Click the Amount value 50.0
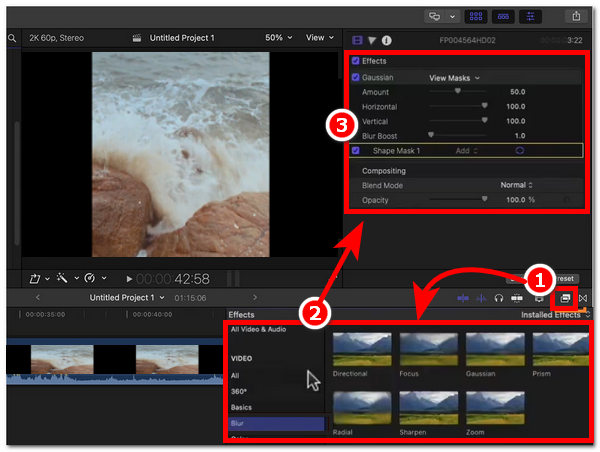This screenshot has width=600, height=452. 517,92
